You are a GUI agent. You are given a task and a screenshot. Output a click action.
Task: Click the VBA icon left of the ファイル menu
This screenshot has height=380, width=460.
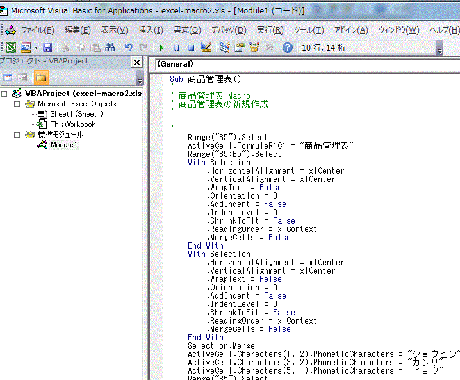11,30
